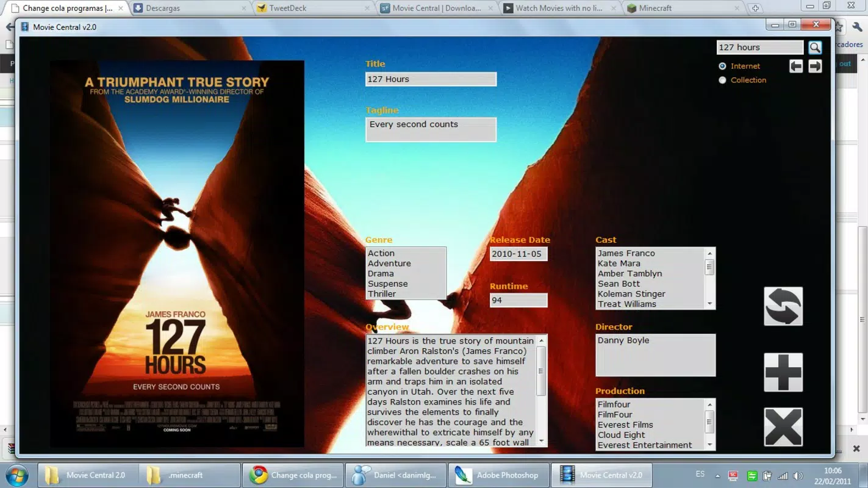Open Movie Central 2.0 folder taskbar item
The image size is (868, 488).
[88, 475]
